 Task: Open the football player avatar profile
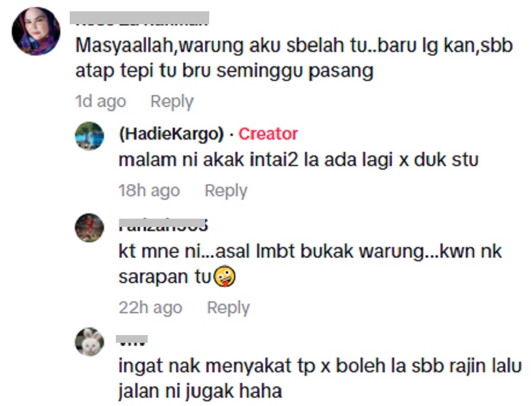[x=89, y=228]
